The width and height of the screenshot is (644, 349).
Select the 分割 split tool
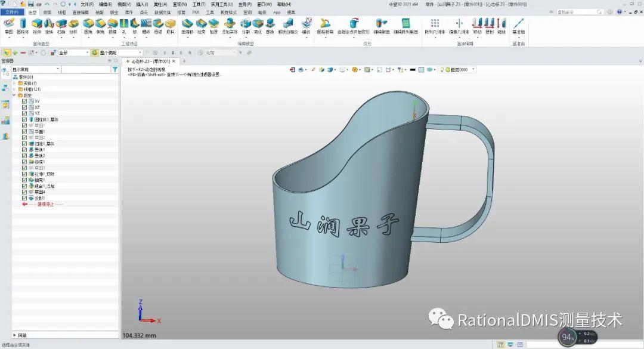pos(246,26)
